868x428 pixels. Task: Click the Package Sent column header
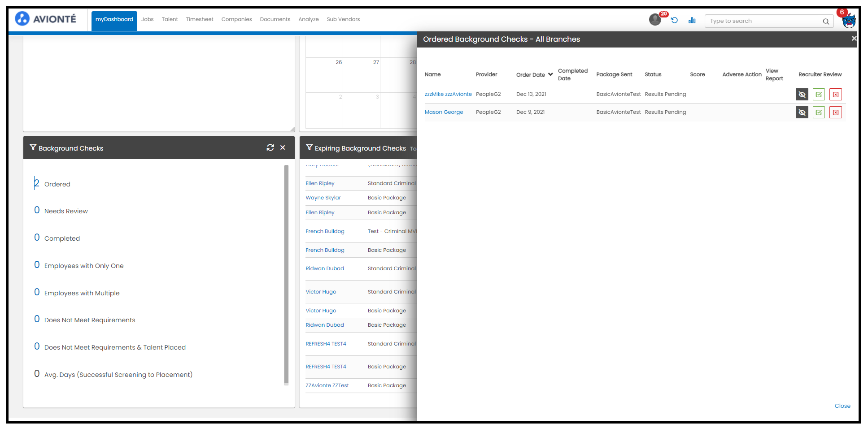tap(614, 74)
